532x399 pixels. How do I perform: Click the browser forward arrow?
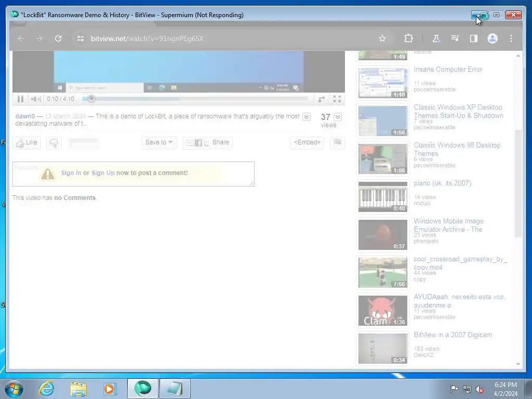tap(39, 38)
